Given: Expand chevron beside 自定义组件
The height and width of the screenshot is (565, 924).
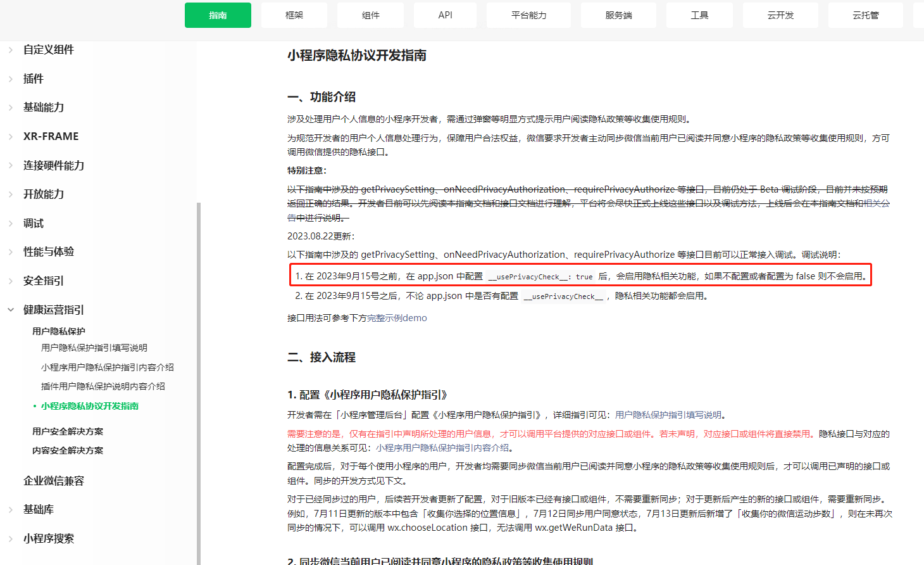Looking at the screenshot, I should click(11, 49).
